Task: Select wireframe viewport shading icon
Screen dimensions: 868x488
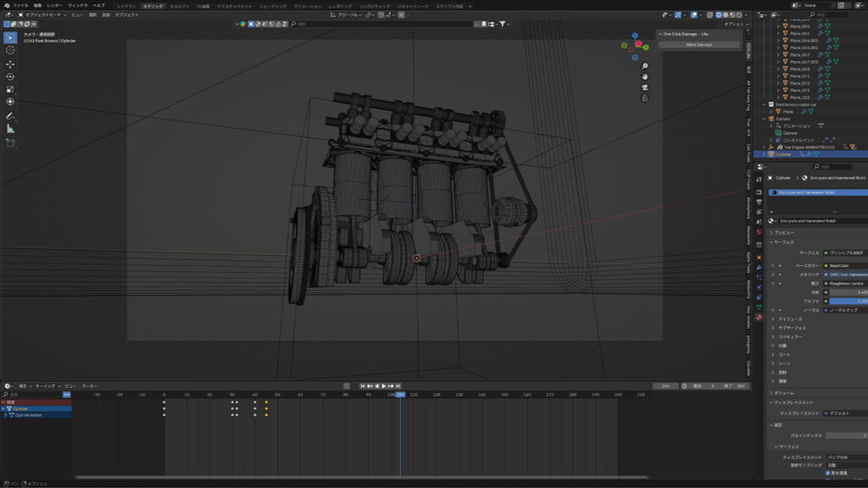Action: (x=719, y=15)
